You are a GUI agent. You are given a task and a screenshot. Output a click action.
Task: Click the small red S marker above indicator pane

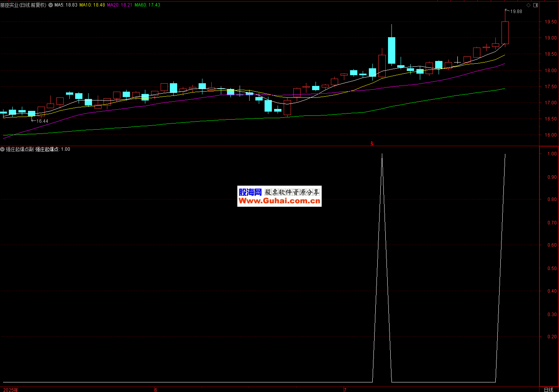(x=372, y=144)
